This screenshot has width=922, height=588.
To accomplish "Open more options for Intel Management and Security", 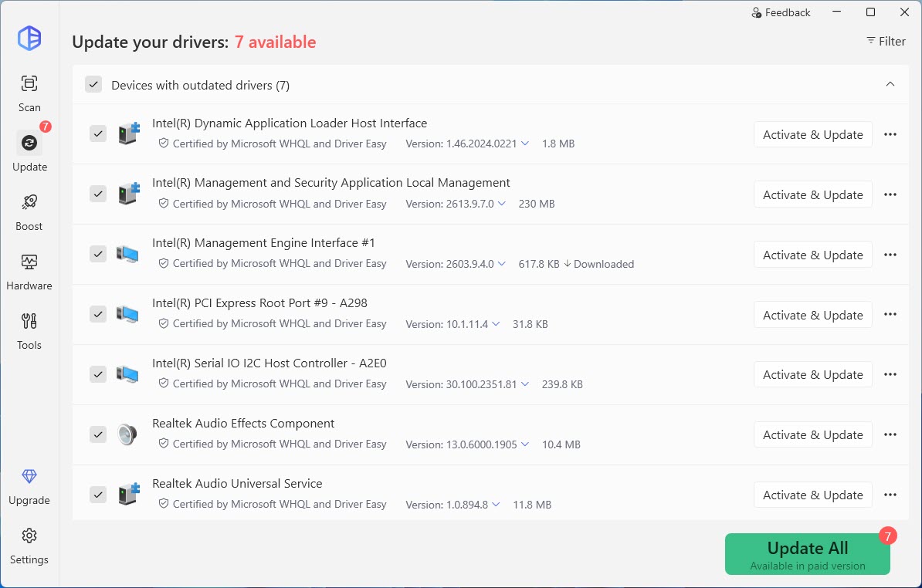I will [x=890, y=194].
